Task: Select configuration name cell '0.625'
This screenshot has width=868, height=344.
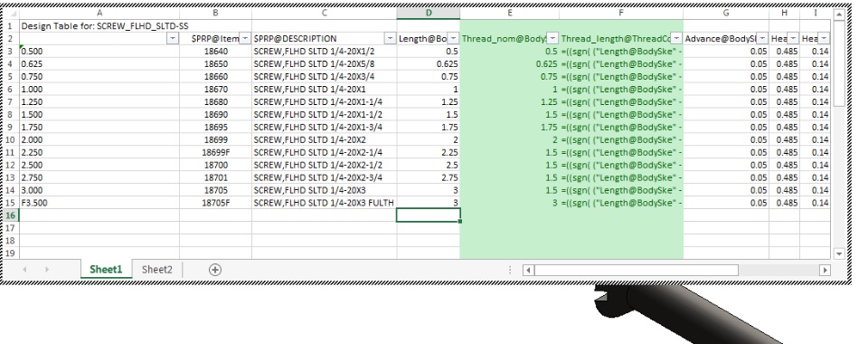Action: click(x=99, y=63)
